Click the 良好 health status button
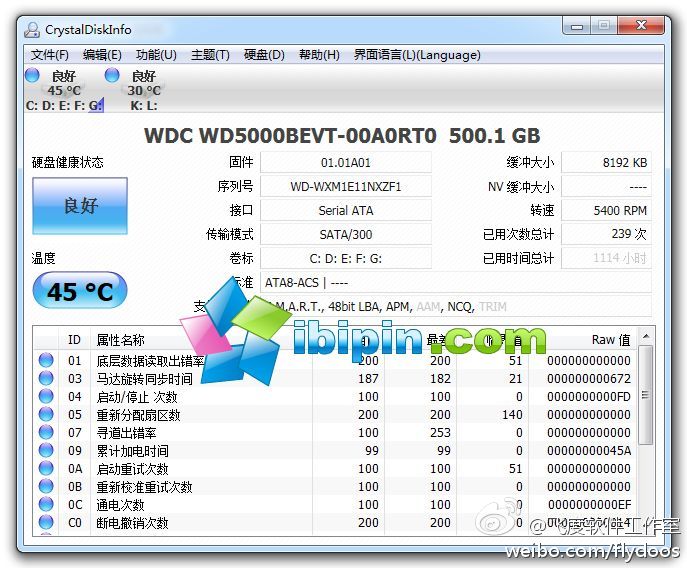This screenshot has width=687, height=568. click(80, 206)
